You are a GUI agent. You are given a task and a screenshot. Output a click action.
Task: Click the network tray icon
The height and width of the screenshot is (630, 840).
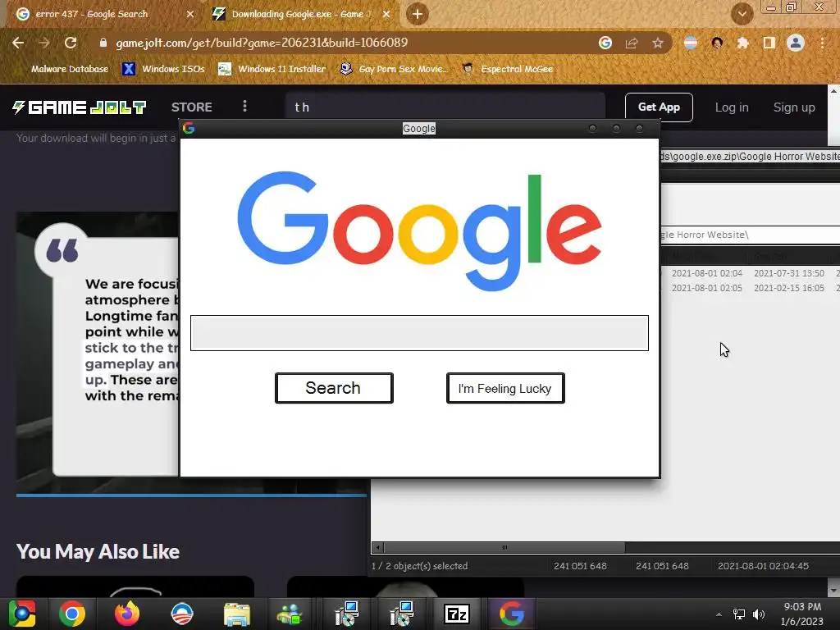[739, 614]
